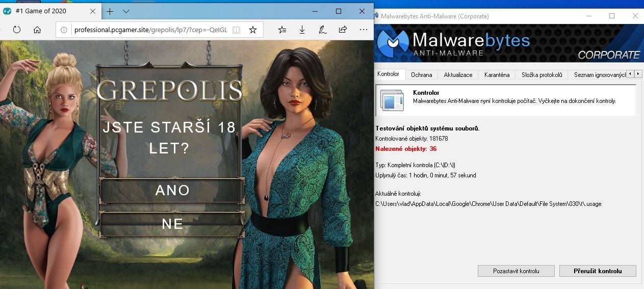Minimize the Malwarebytes window
Screen dimensions: 644x289
pyautogui.click(x=589, y=16)
